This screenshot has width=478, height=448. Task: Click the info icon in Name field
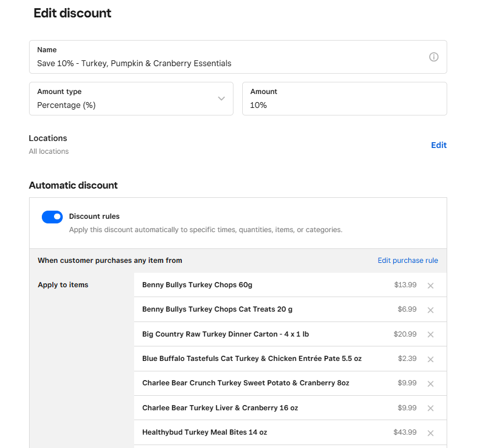(x=433, y=57)
